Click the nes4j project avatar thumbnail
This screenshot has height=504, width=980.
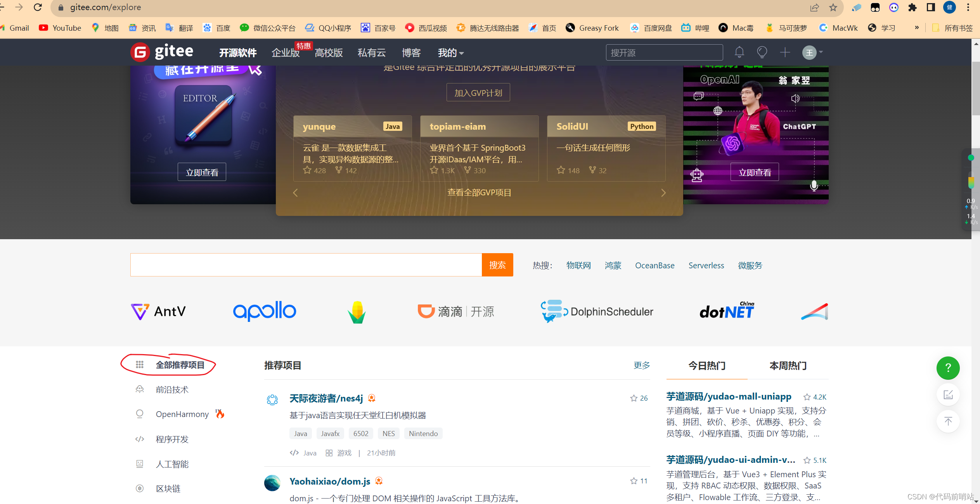coord(272,399)
